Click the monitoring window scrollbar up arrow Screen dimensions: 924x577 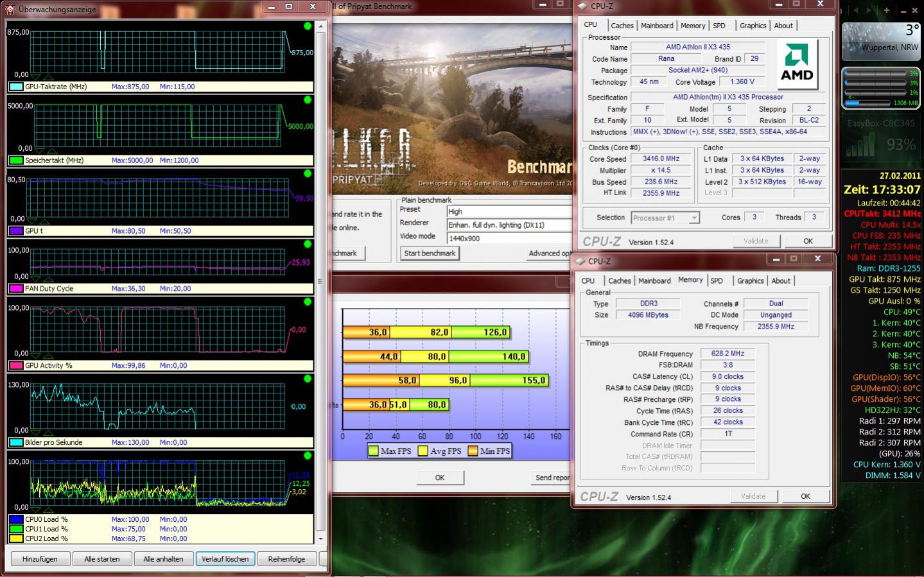pos(320,26)
